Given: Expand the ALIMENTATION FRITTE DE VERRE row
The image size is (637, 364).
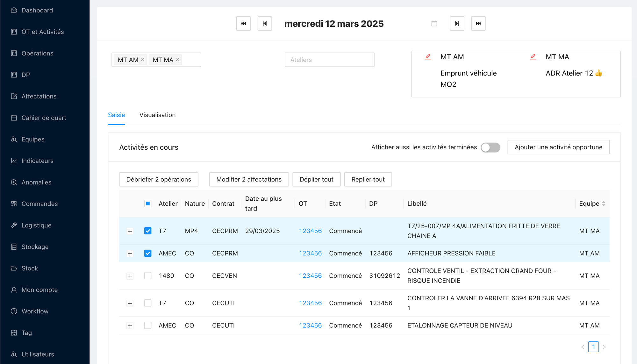Looking at the screenshot, I should (x=130, y=231).
